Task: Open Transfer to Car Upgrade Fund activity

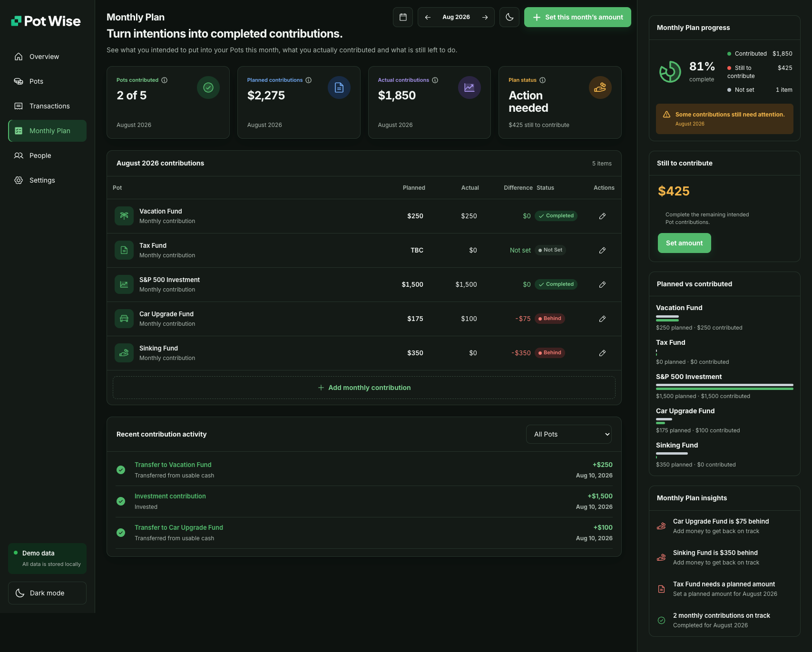Action: (x=364, y=533)
